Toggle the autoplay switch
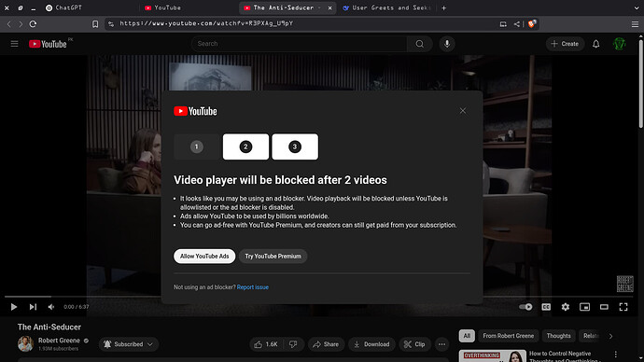 525,307
